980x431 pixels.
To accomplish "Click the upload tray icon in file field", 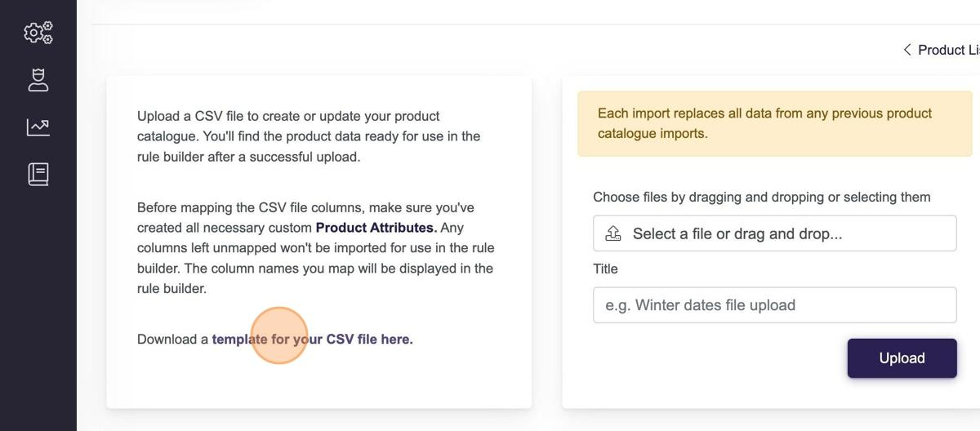I will point(612,233).
